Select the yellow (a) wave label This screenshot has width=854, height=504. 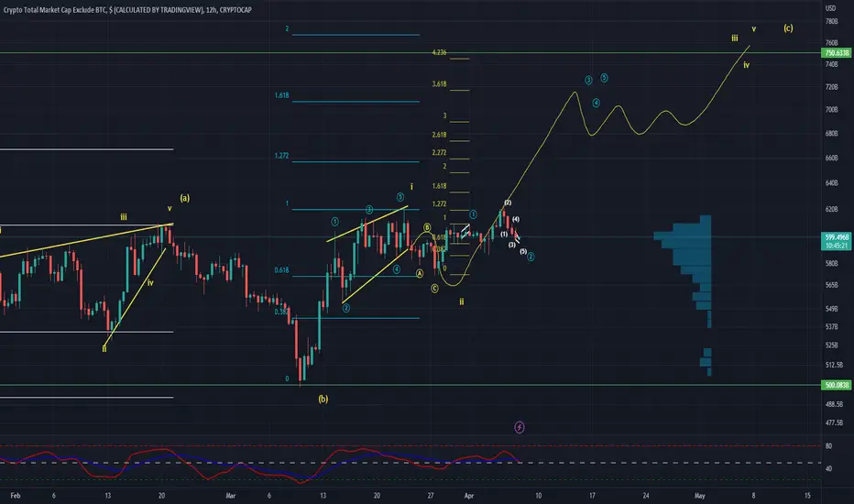pos(184,198)
